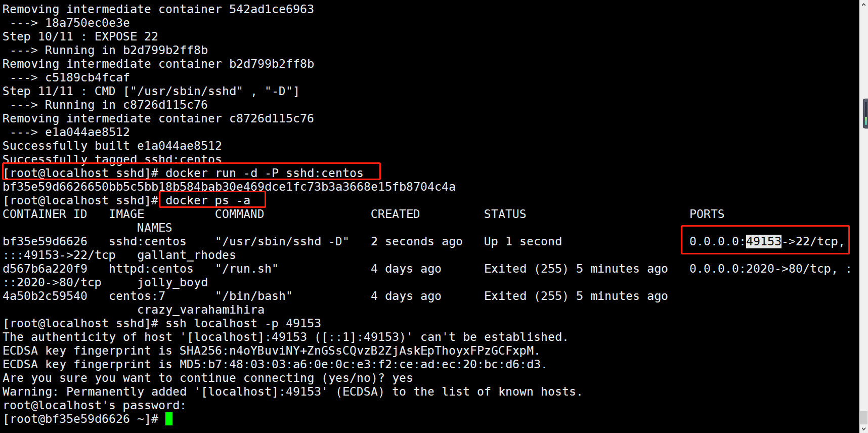
Task: Click the 'docker ps -a' command
Action: pos(208,200)
